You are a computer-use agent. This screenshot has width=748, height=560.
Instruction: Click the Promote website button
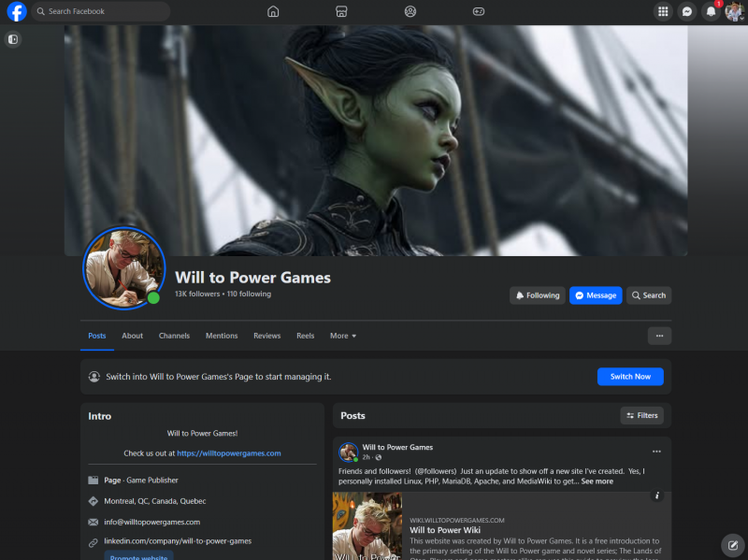pos(138,556)
